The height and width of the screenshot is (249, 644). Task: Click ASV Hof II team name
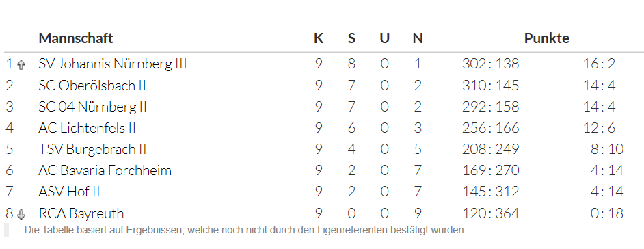click(x=69, y=192)
